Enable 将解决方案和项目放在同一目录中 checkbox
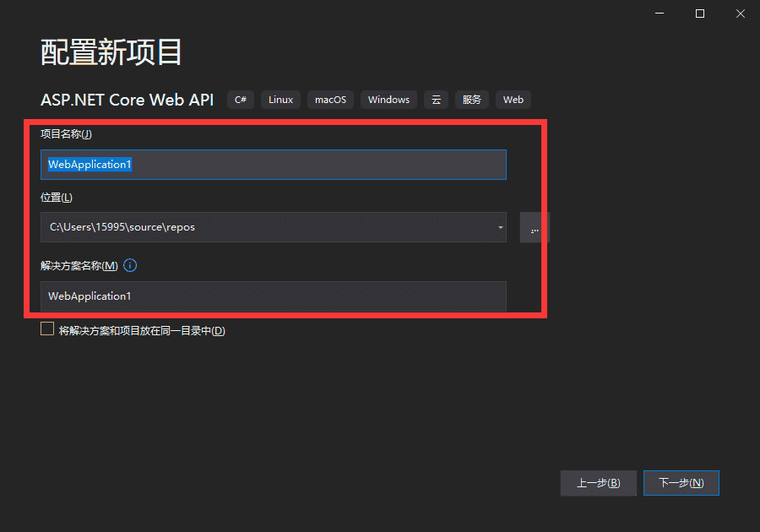Screen dimensions: 760x532 [x=47, y=328]
